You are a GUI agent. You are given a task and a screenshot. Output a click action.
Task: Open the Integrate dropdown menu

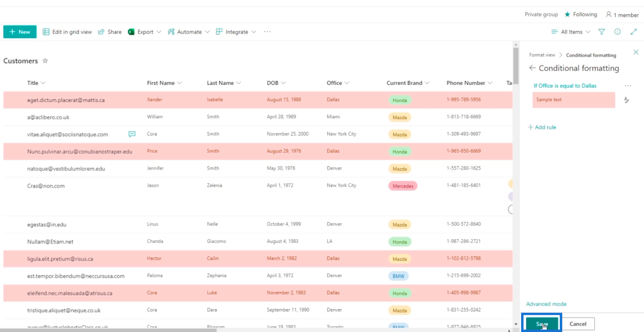pyautogui.click(x=236, y=32)
